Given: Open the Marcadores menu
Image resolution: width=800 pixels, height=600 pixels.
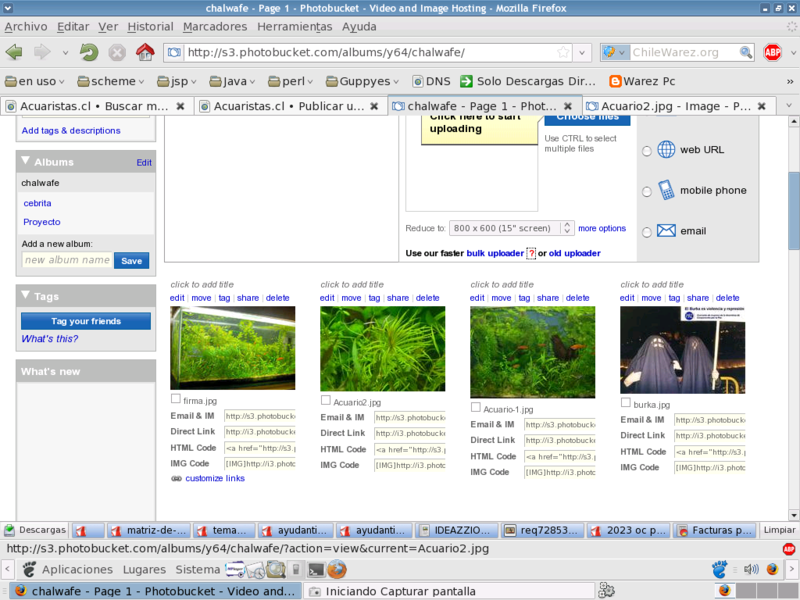Looking at the screenshot, I should pyautogui.click(x=215, y=27).
